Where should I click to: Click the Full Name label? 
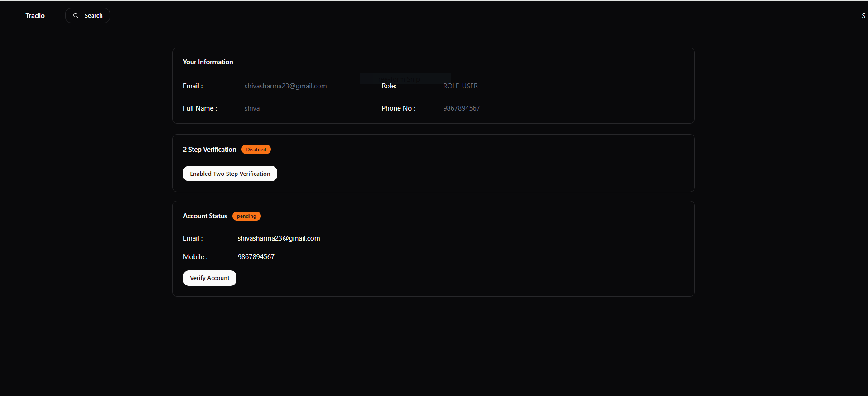[200, 108]
